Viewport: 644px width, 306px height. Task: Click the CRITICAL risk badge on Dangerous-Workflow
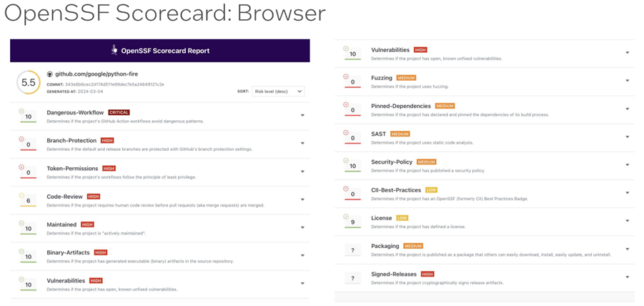point(119,113)
